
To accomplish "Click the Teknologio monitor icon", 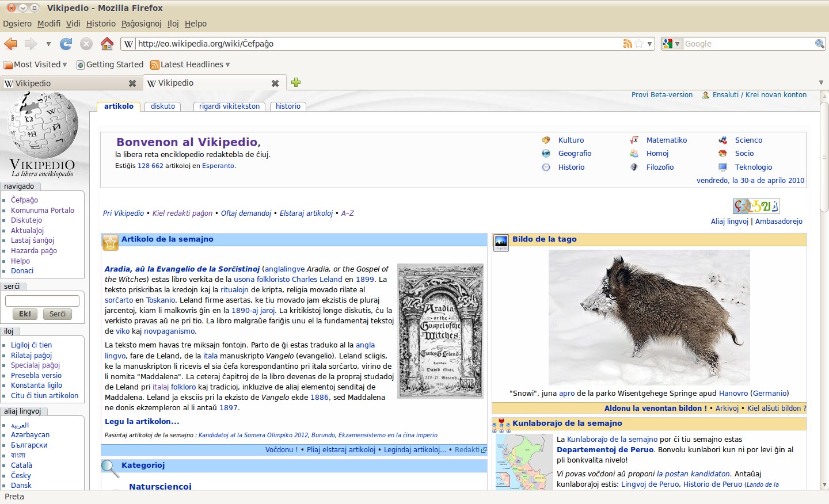I will point(722,167).
